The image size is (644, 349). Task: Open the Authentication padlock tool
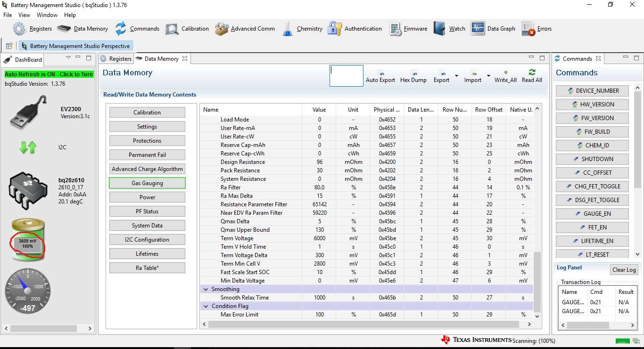(355, 29)
